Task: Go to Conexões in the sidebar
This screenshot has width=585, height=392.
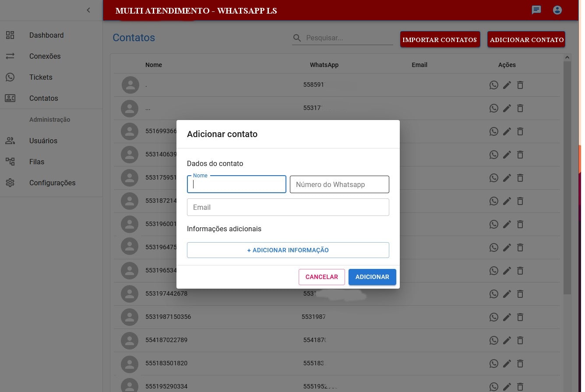Action: 51,56
